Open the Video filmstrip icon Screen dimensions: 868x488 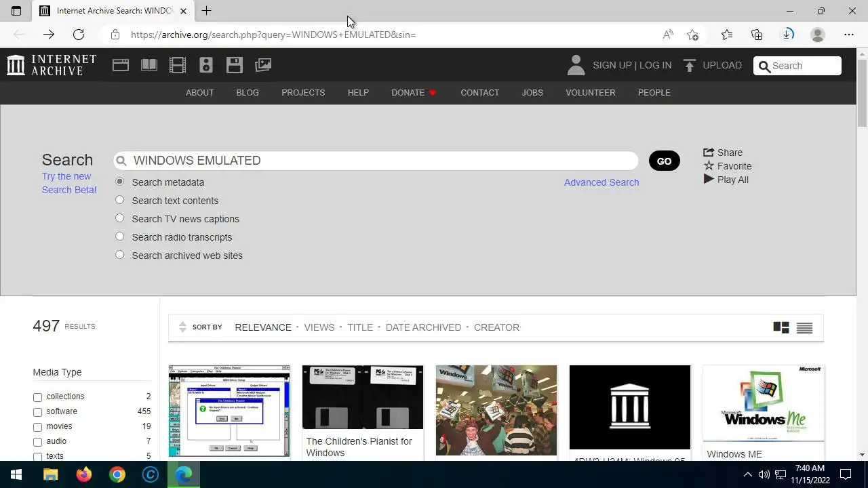click(x=178, y=65)
